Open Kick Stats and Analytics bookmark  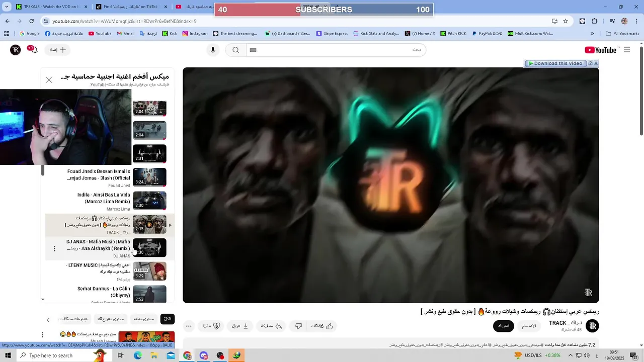pos(376,34)
